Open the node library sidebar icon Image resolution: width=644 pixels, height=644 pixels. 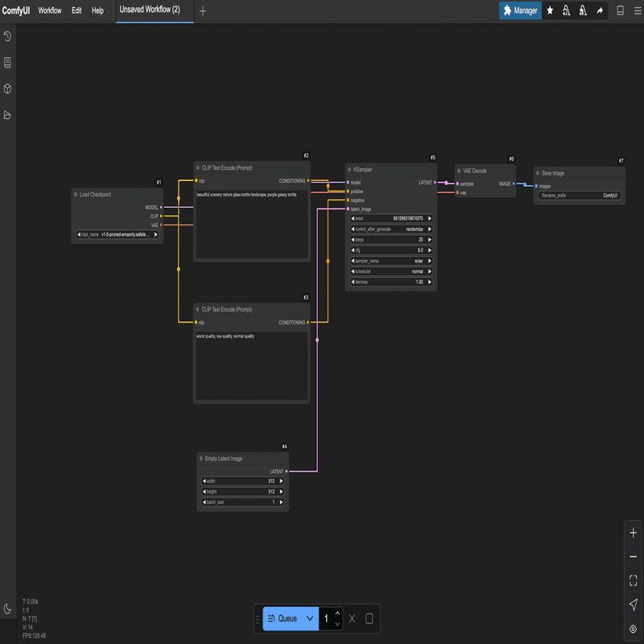(x=7, y=63)
